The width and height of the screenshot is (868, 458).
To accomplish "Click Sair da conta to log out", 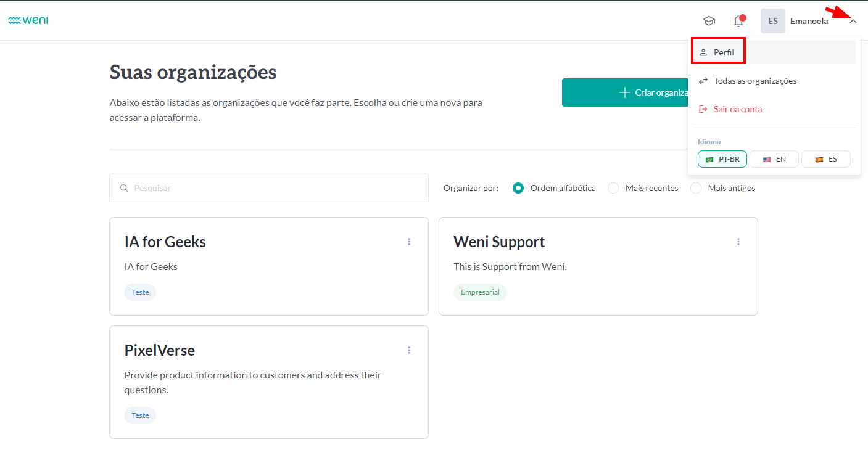I will 737,109.
